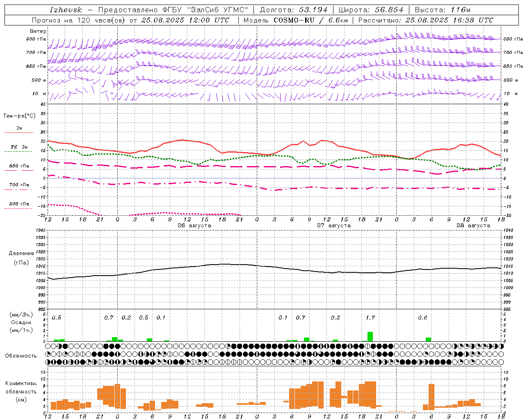Click the 700 гПа temperature legend label
This screenshot has height=420, width=525.
19,185
